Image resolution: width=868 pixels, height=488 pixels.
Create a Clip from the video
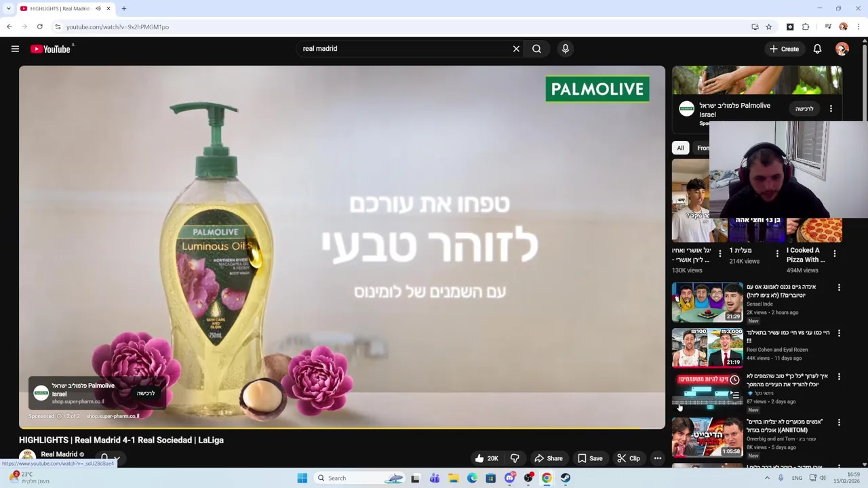(629, 458)
